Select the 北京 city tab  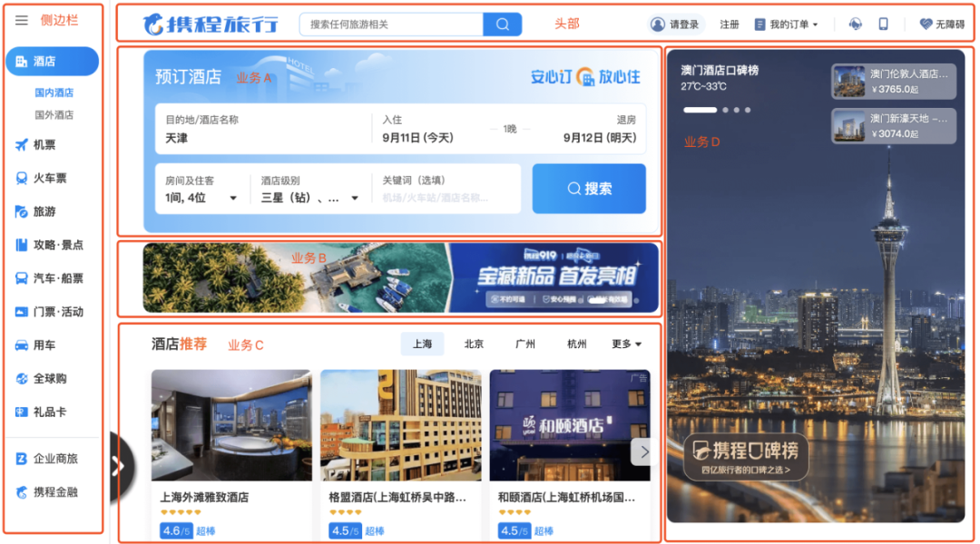(x=474, y=345)
